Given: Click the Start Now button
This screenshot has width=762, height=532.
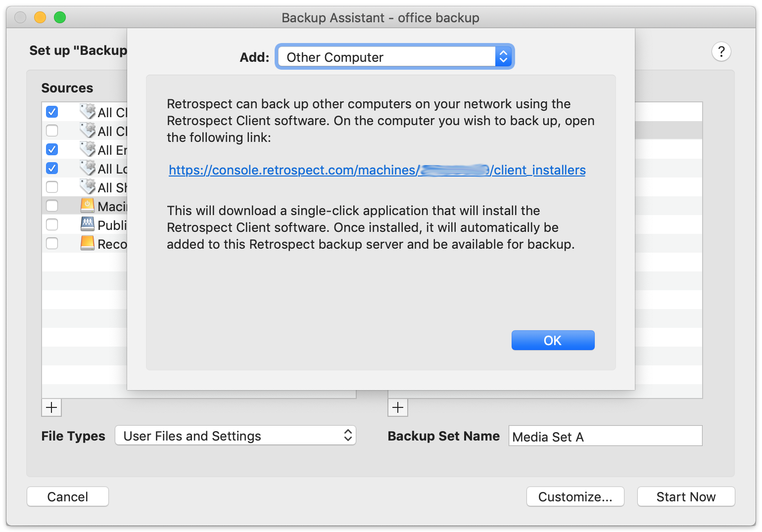Looking at the screenshot, I should [x=686, y=496].
